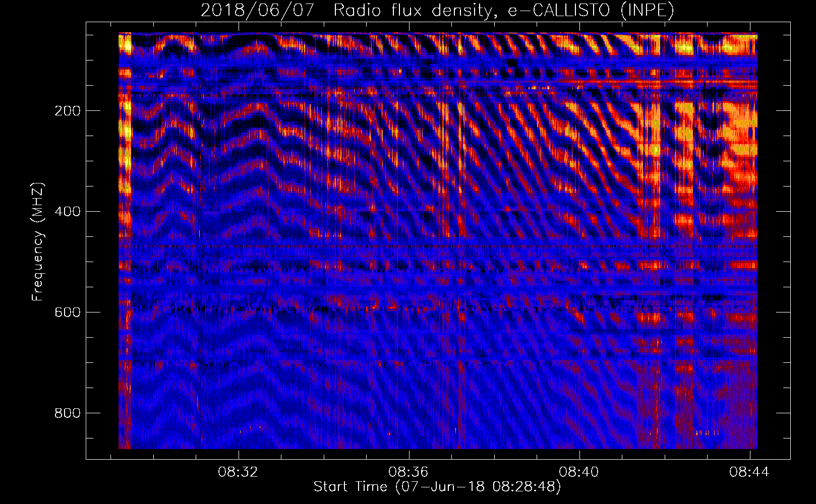
Task: Click the 'Frequency (MHZ)' axis label
Action: [38, 242]
